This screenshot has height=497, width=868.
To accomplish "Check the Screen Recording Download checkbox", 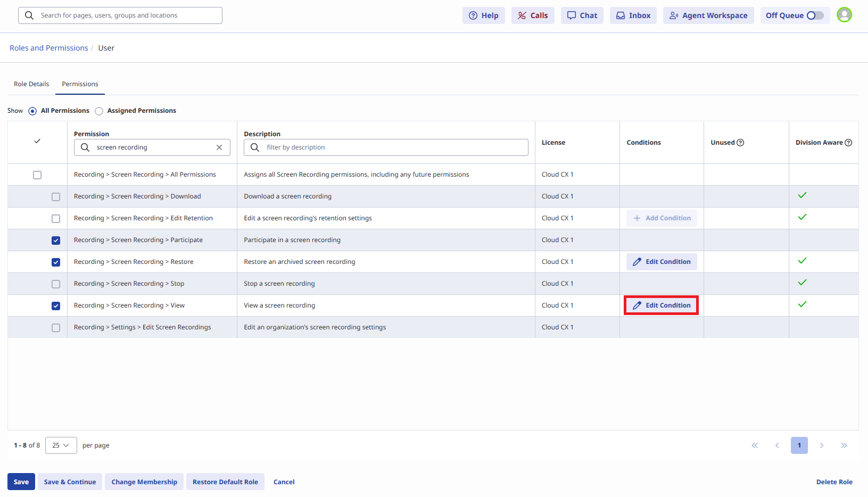I will (56, 197).
